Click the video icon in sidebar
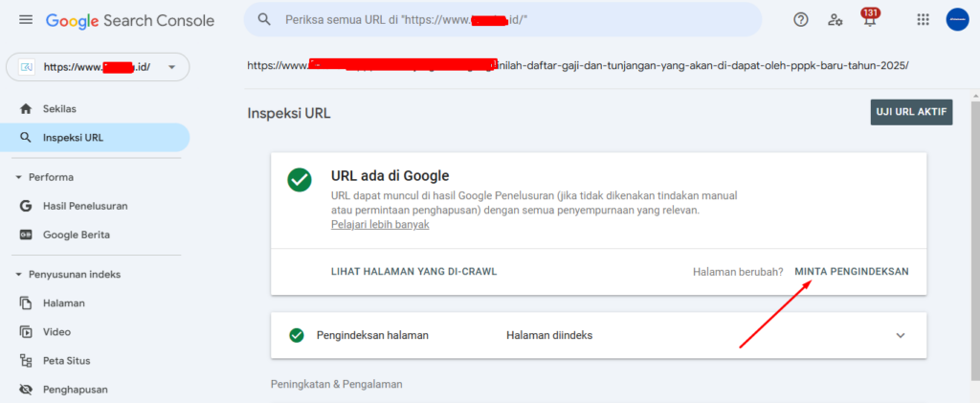980x403 pixels. coord(26,332)
